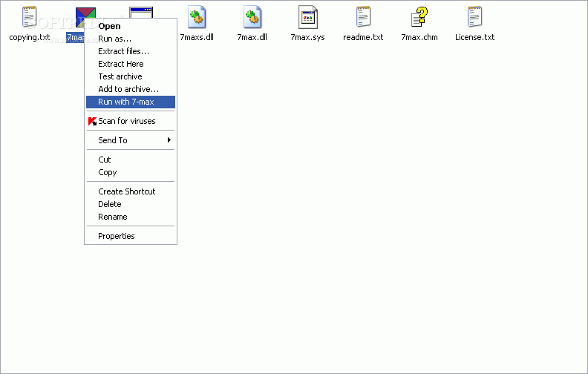Click the copying.txt file name label

tap(29, 38)
